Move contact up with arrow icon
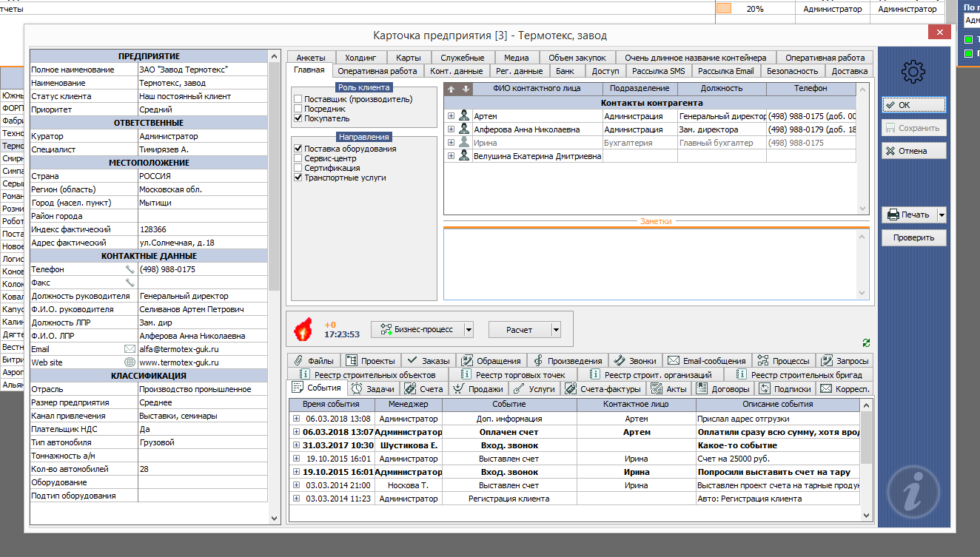 451,89
